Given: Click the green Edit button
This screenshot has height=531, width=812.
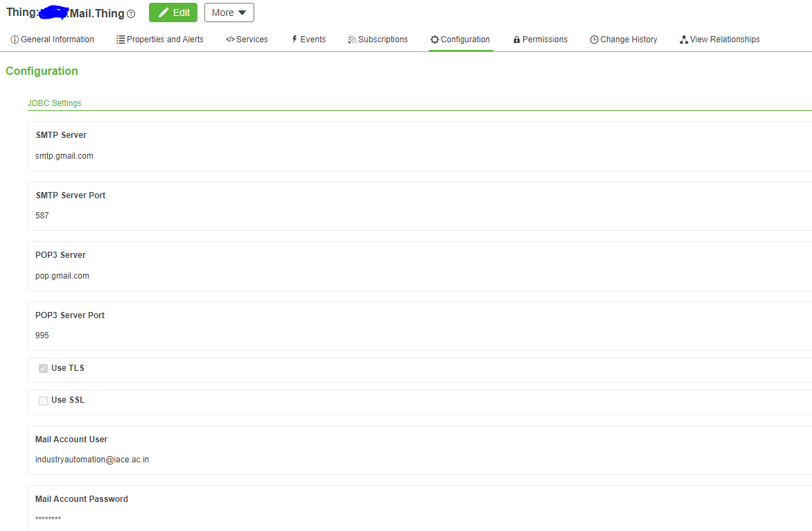Looking at the screenshot, I should tap(173, 12).
